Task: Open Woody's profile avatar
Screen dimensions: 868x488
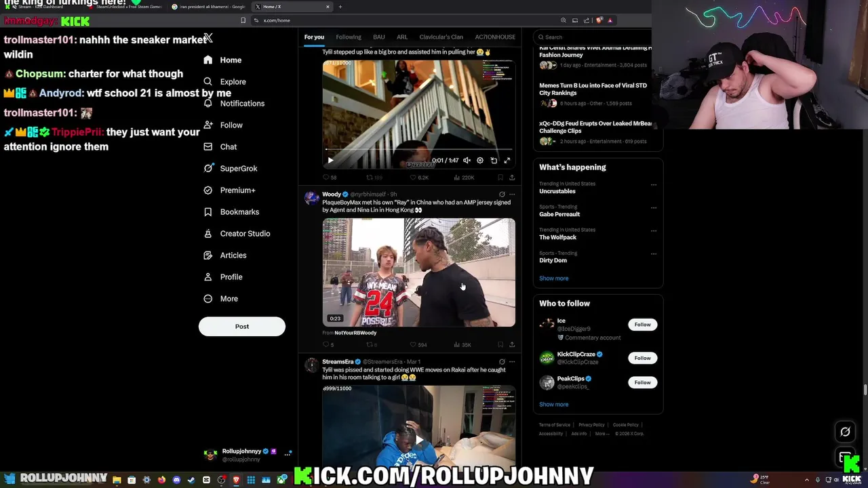Action: [x=311, y=197]
